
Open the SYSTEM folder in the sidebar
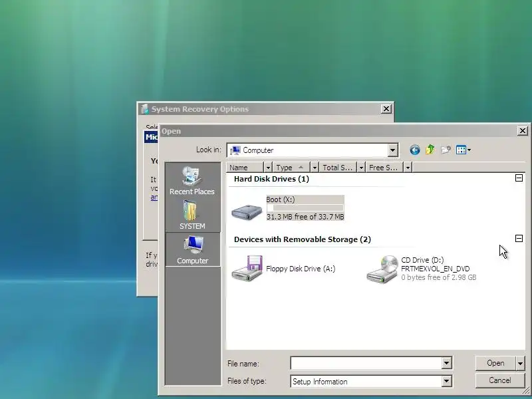(192, 215)
